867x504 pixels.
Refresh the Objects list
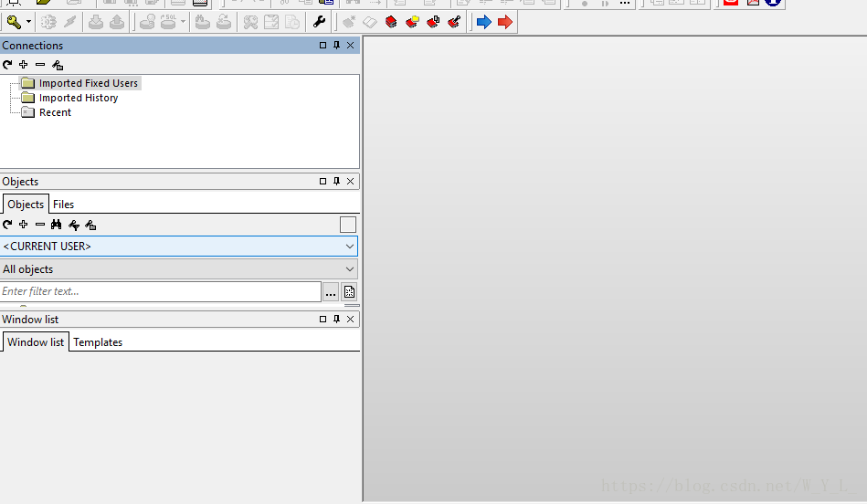pyautogui.click(x=7, y=225)
